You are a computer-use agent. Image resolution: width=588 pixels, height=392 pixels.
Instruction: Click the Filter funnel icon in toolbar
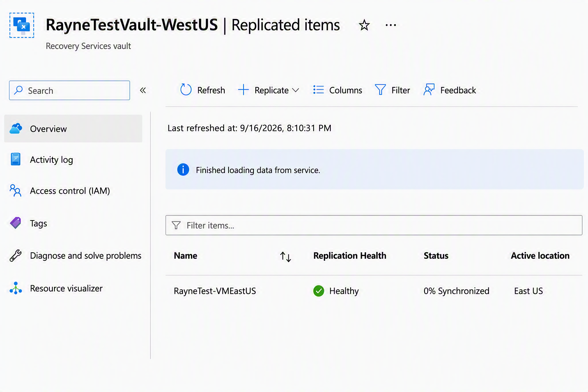point(380,90)
